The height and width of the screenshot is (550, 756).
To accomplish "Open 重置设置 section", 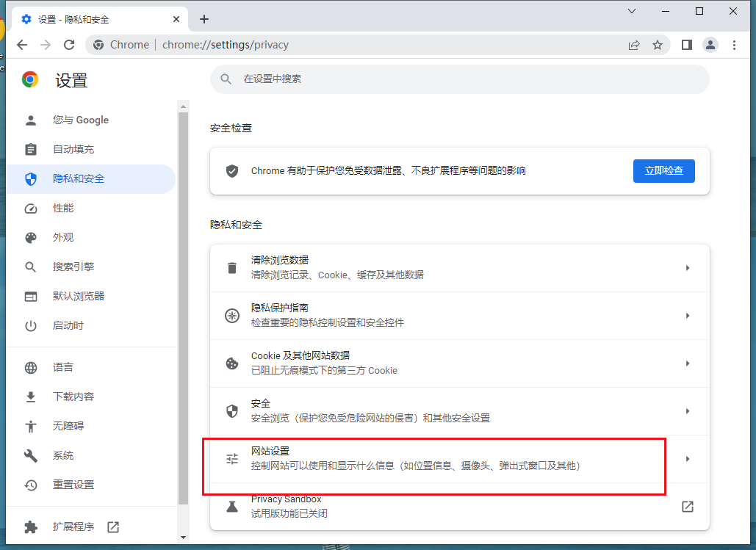I will [92, 485].
